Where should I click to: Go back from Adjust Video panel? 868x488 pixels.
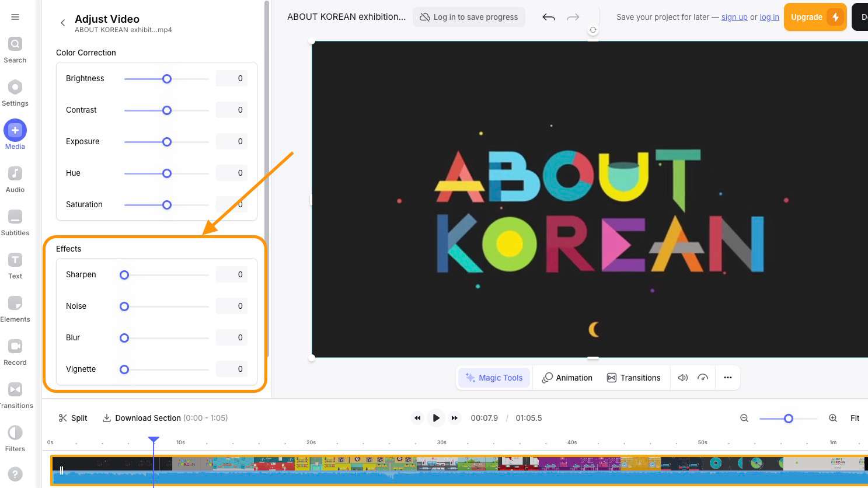point(62,23)
